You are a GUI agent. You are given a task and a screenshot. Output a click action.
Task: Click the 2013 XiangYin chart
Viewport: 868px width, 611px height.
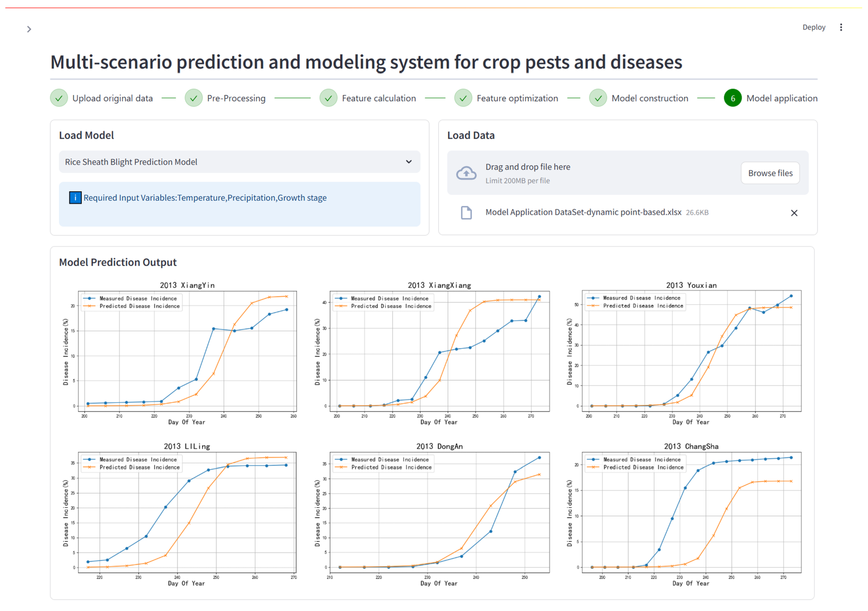187,352
